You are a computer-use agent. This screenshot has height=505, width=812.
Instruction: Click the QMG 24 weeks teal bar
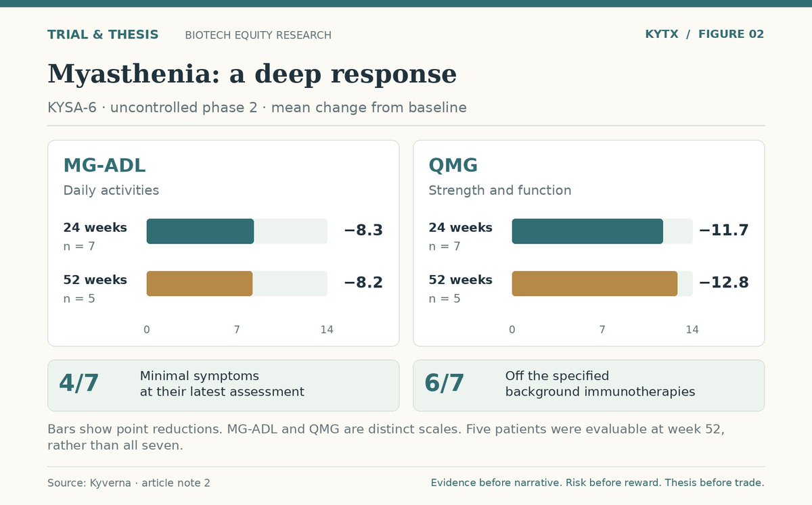pyautogui.click(x=587, y=231)
